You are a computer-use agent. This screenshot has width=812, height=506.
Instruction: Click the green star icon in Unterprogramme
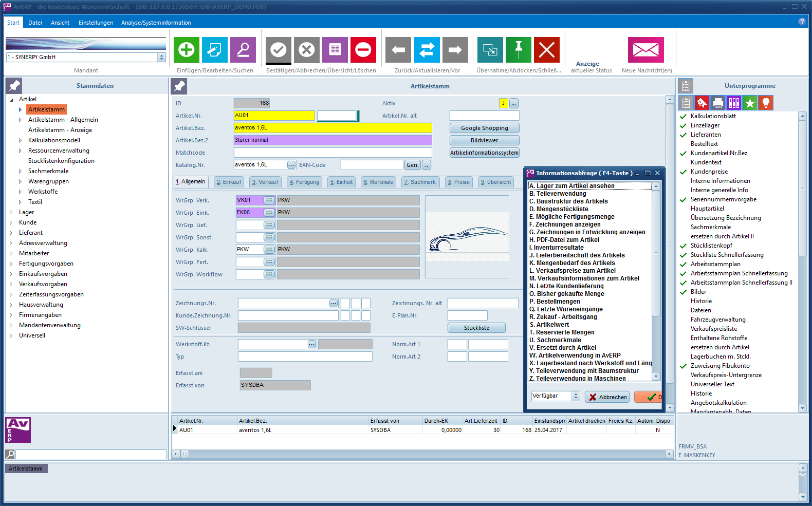[750, 103]
